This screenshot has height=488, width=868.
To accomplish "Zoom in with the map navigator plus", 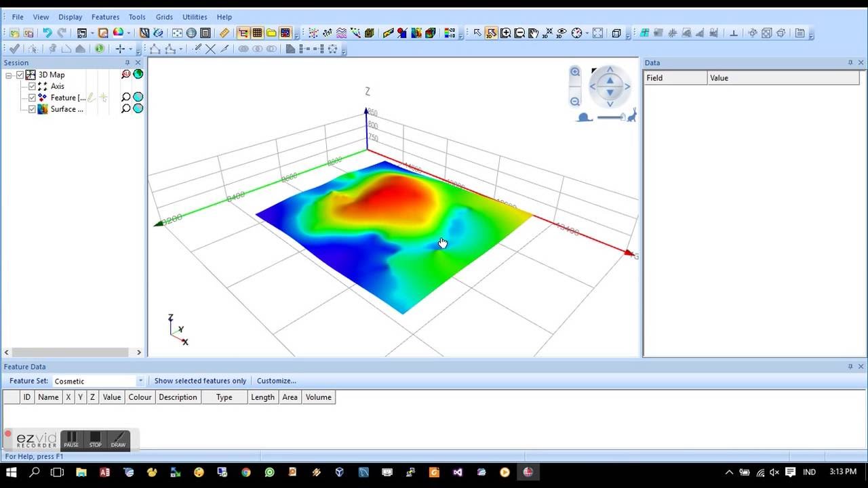I will point(575,72).
